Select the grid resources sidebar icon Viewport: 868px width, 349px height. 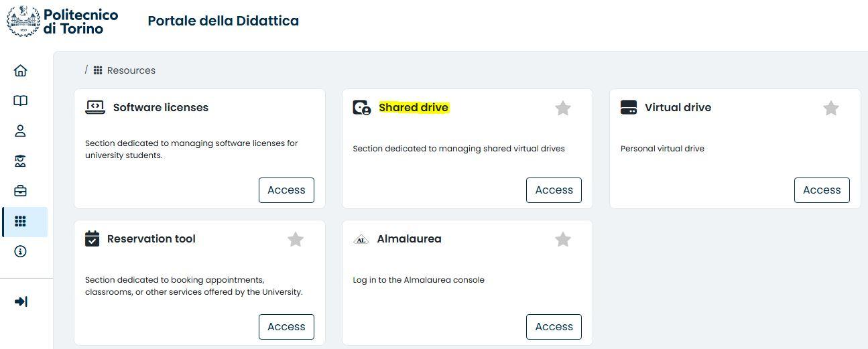click(x=21, y=222)
